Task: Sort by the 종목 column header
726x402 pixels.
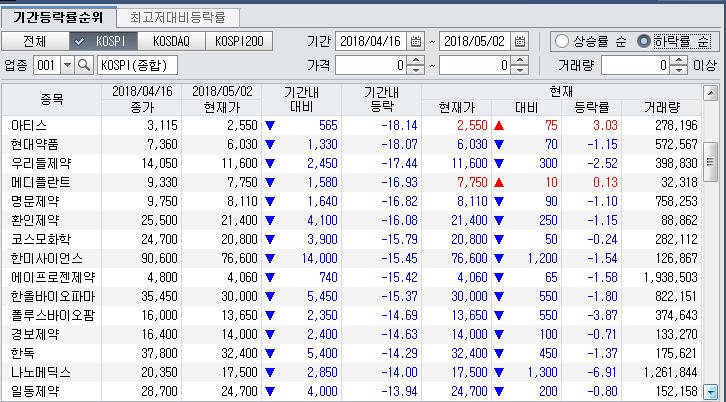Action: [x=51, y=100]
